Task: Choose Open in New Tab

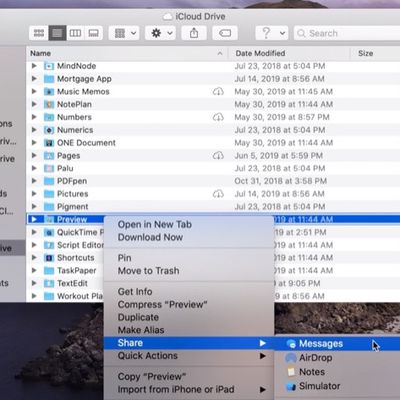Action: pyautogui.click(x=189, y=224)
